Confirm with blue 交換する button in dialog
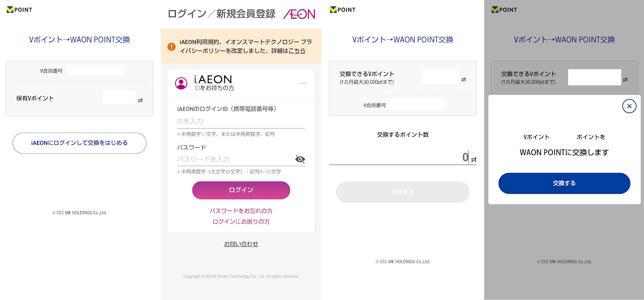Viewport: 644px width, 300px height. click(564, 183)
